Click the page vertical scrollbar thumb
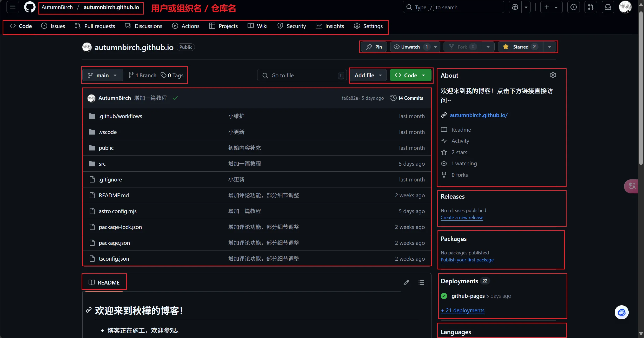 641,88
